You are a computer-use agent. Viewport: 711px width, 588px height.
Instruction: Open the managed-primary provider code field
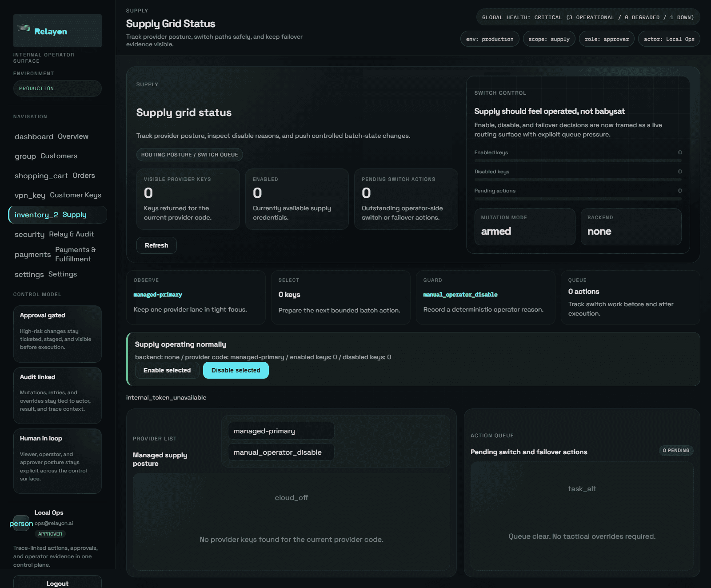coord(280,430)
